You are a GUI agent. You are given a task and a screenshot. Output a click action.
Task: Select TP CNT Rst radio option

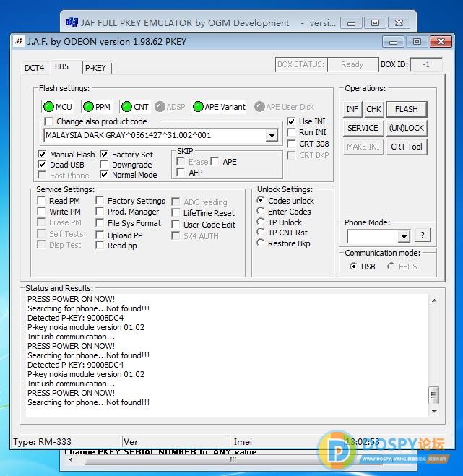(x=260, y=233)
